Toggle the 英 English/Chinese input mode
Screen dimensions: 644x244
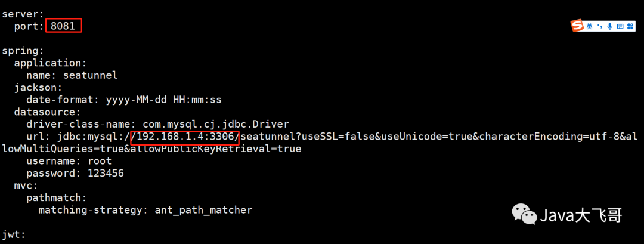(x=589, y=26)
